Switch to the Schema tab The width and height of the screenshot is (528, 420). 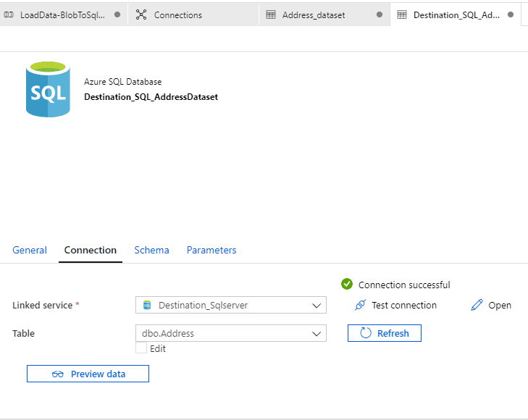coord(151,250)
